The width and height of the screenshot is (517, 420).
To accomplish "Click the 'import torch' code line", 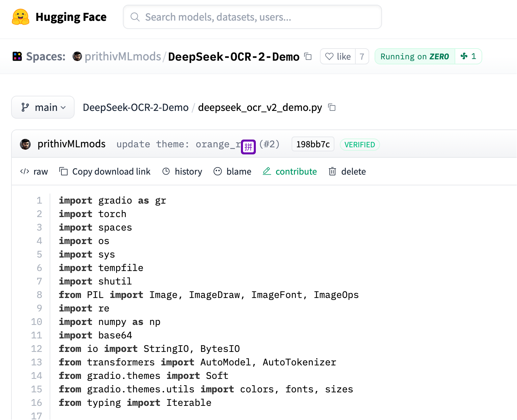I will (92, 214).
